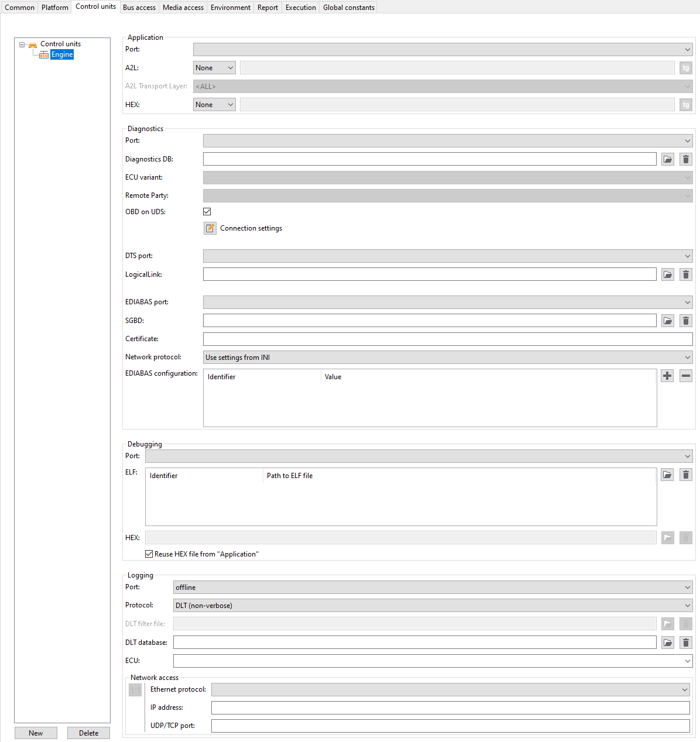Switch to the Bus access tab
Screen dimensions: 700x742
point(139,8)
